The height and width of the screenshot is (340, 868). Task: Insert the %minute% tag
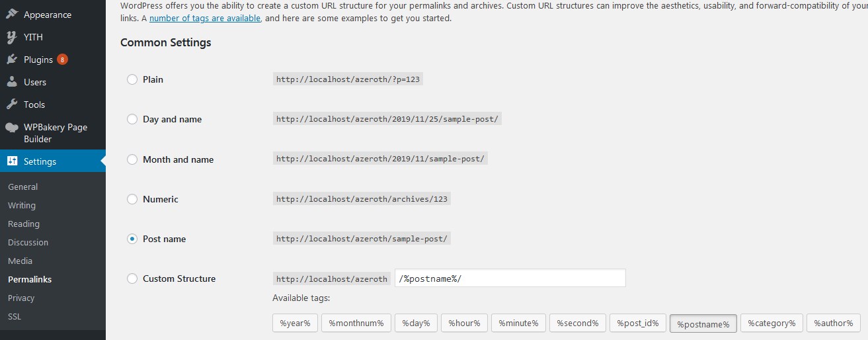pos(518,323)
